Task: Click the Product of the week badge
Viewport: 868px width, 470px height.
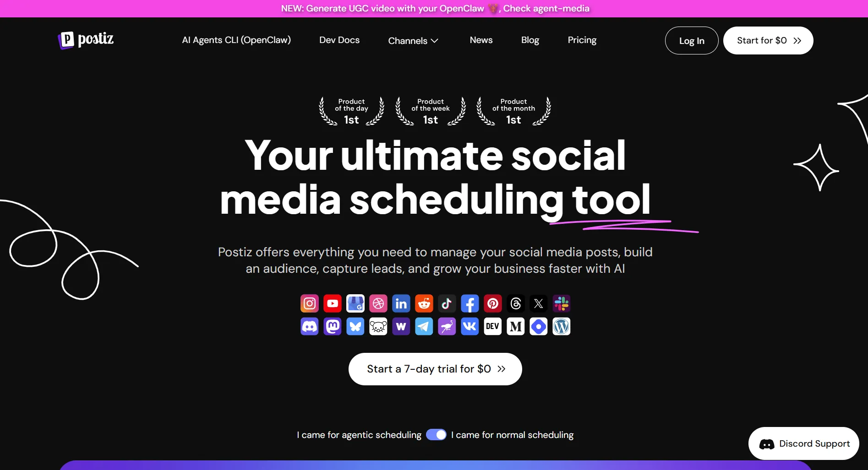Action: (x=431, y=111)
